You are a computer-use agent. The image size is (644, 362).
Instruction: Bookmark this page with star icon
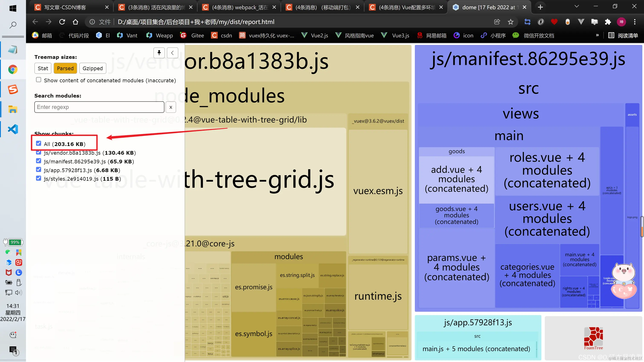510,22
